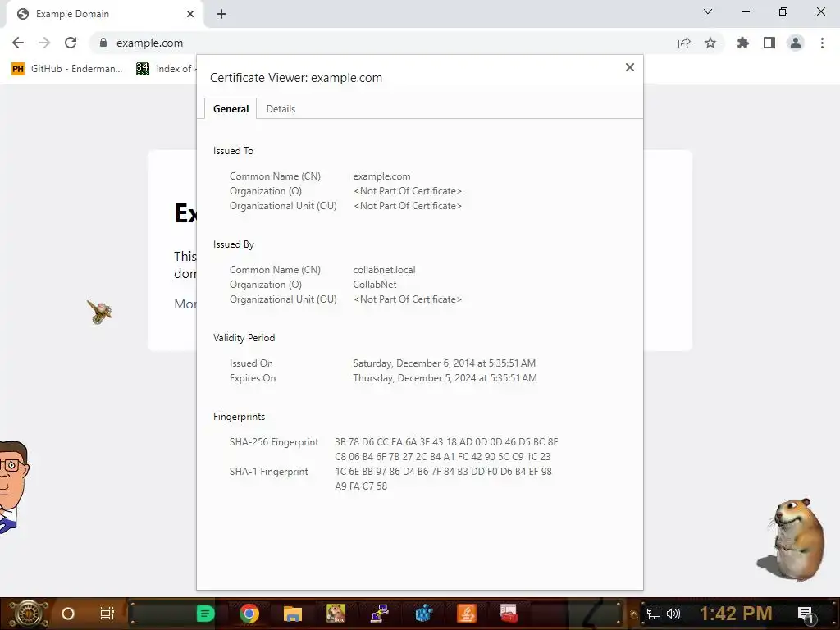Reload the current page

pos(71,43)
